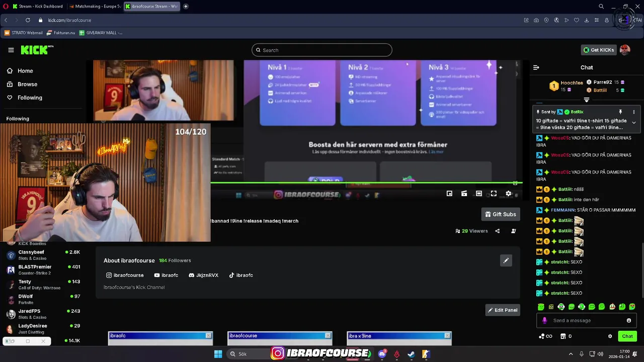
Task: Open Testy channel in sidebar
Action: point(43,285)
